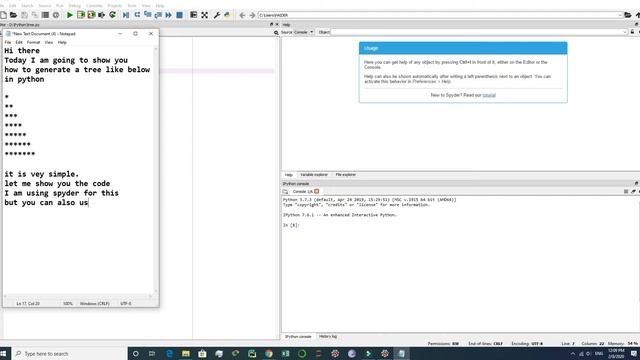Select the Console 1/A tab
This screenshot has width=640, height=360.
coord(302,191)
